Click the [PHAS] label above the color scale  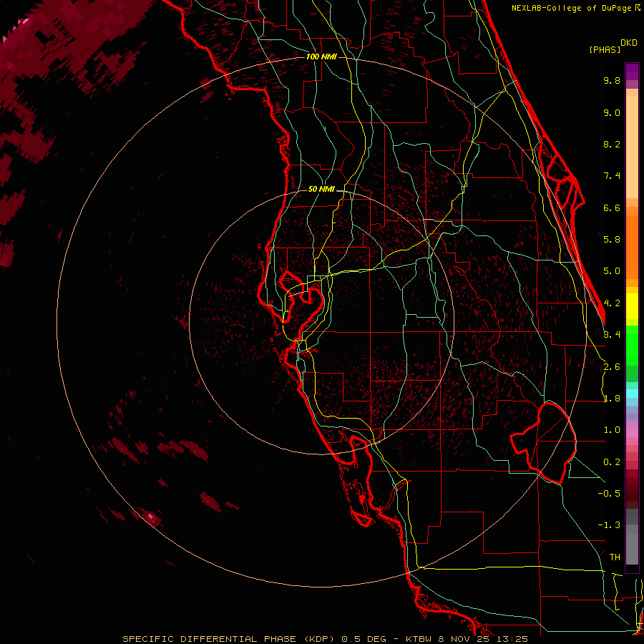[x=605, y=50]
